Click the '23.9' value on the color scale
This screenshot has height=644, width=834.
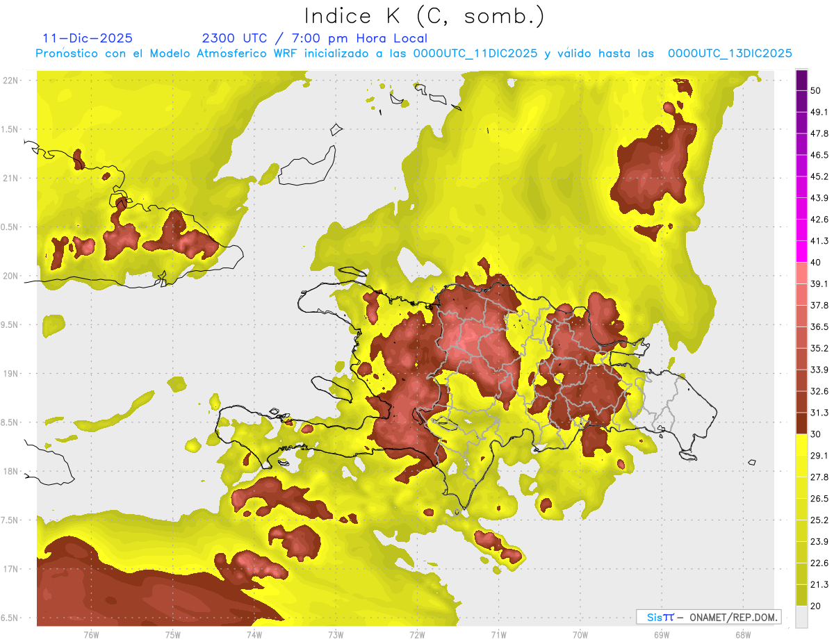point(819,541)
